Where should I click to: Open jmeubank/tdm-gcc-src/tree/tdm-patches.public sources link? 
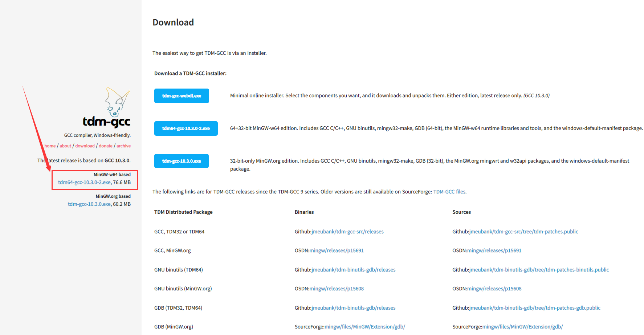click(524, 232)
